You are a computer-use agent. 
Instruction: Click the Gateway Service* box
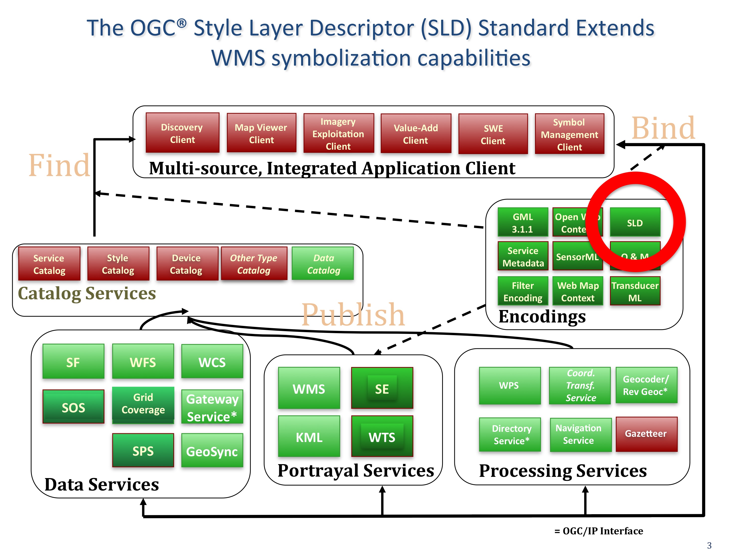coord(212,407)
